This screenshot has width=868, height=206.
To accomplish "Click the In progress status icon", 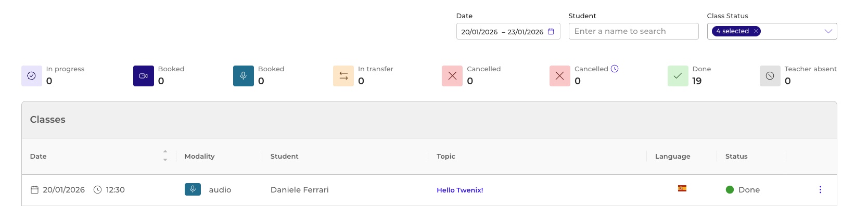I will [32, 76].
